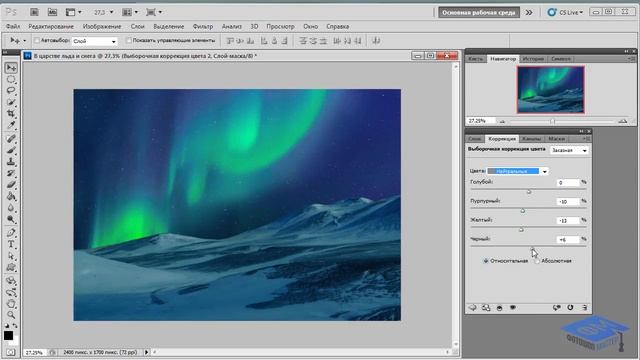Select the Zoom tool in toolbox
Image resolution: width=640 pixels, height=360 pixels.
(x=11, y=315)
